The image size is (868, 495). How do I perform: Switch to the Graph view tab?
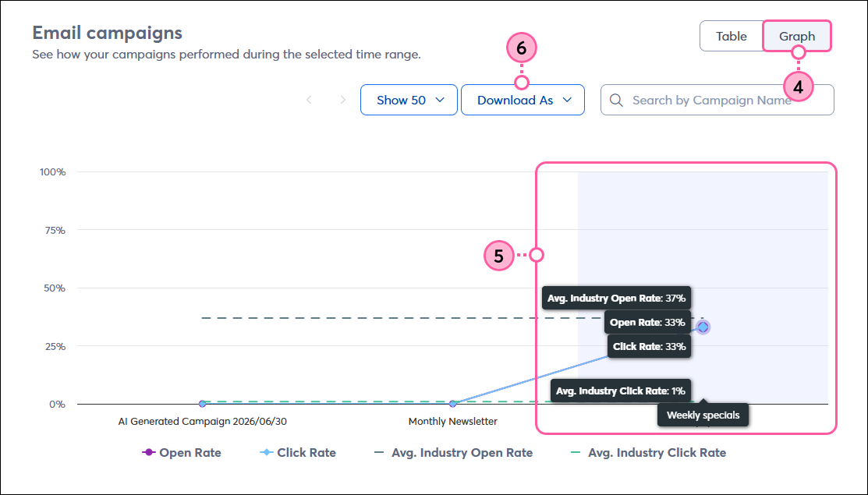click(x=797, y=36)
